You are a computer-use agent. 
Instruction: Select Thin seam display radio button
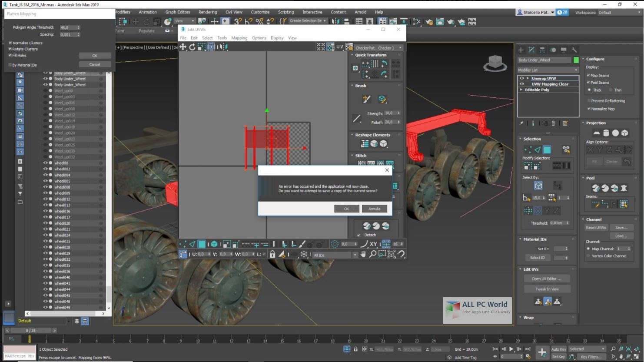[611, 90]
